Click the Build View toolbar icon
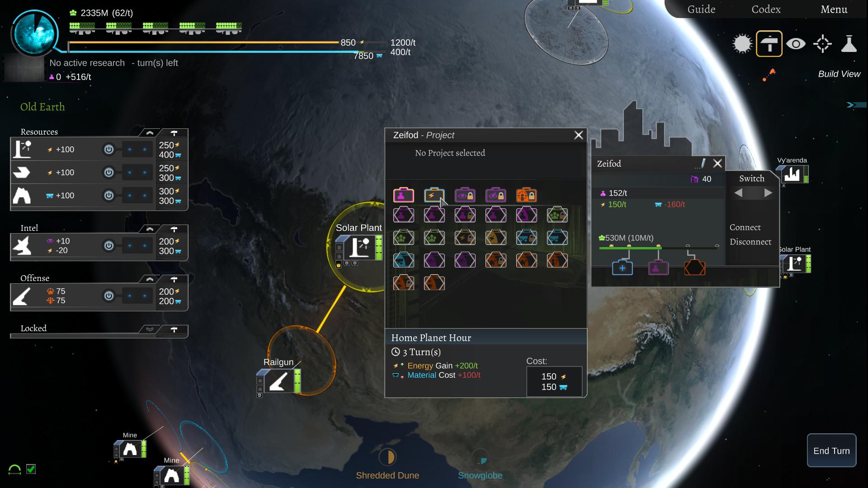This screenshot has width=868, height=488. pyautogui.click(x=769, y=44)
